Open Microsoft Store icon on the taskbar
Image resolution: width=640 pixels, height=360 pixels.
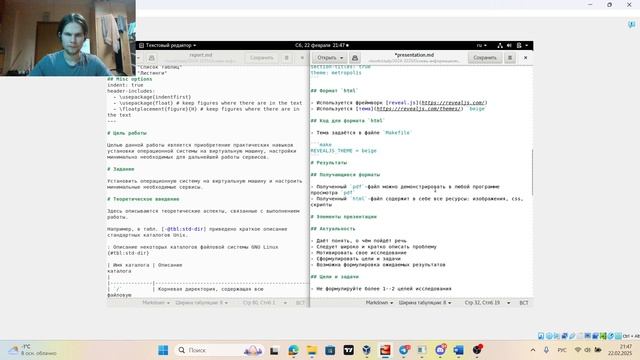click(x=330, y=350)
